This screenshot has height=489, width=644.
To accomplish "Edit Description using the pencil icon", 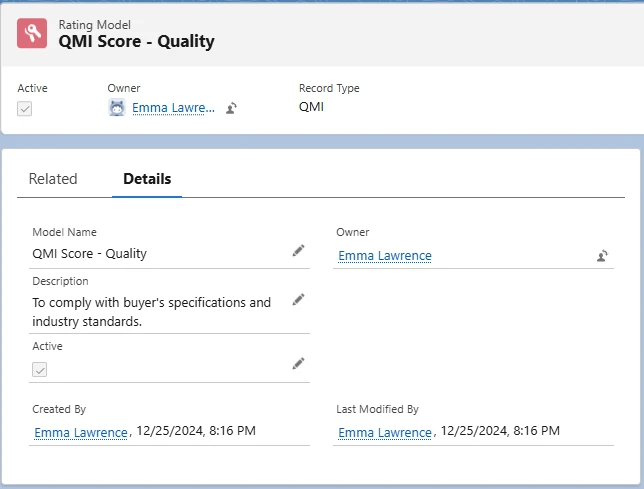I will 298,299.
